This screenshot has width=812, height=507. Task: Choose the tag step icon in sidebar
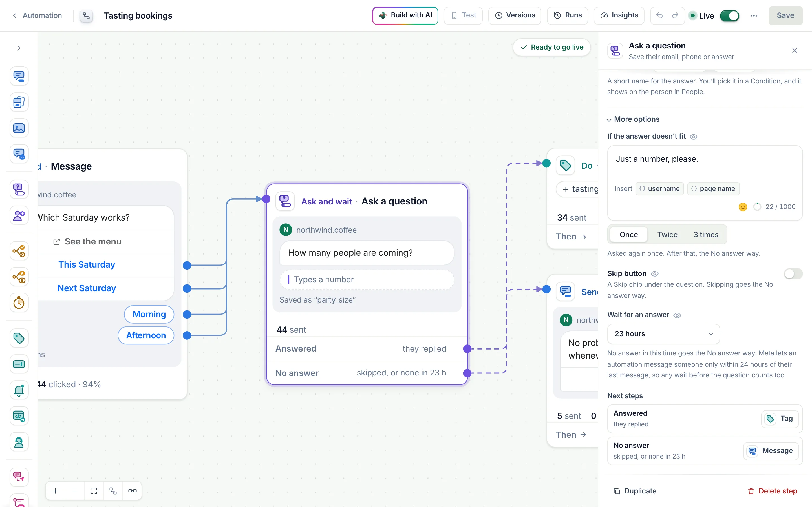click(x=19, y=338)
